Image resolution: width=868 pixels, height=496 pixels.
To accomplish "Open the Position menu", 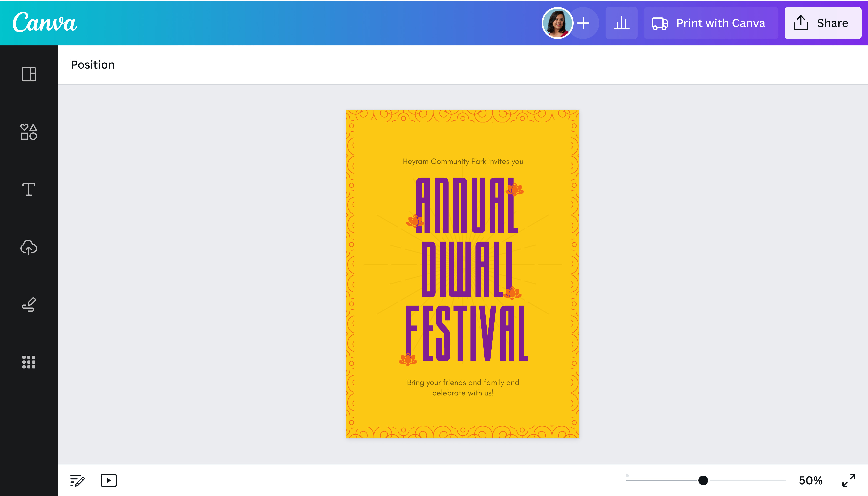I will click(93, 65).
